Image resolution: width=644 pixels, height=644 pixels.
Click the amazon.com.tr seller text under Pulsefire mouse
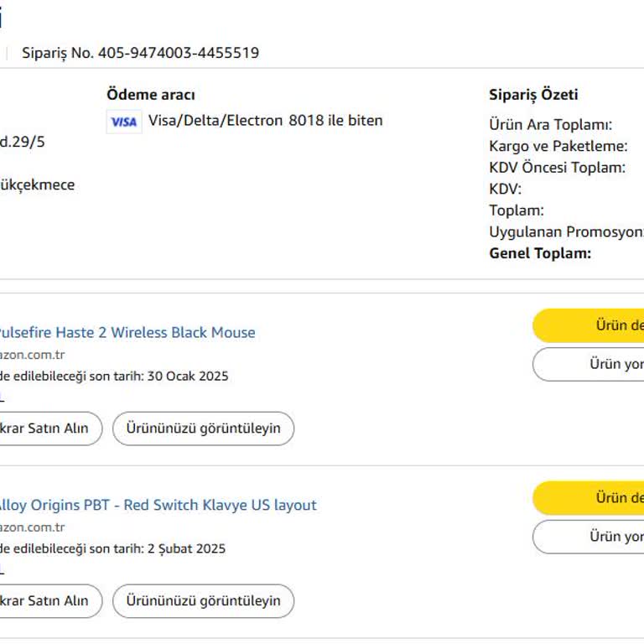tap(33, 355)
